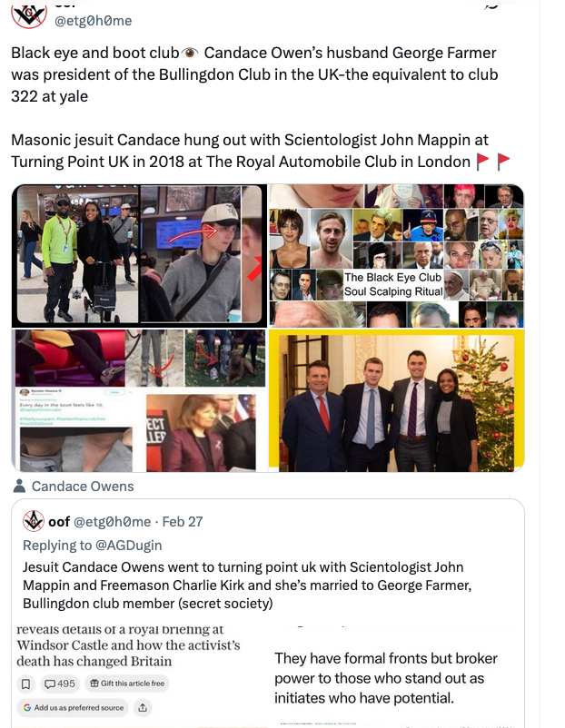Click the quoted tweet's oof avatar
The height and width of the screenshot is (728, 565).
[34, 521]
